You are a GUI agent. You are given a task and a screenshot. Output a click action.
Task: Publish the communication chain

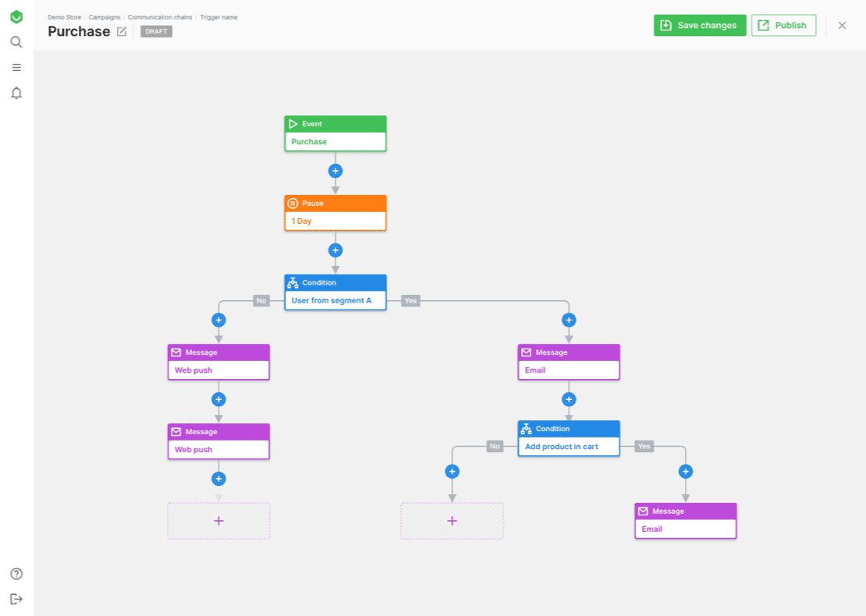click(783, 26)
